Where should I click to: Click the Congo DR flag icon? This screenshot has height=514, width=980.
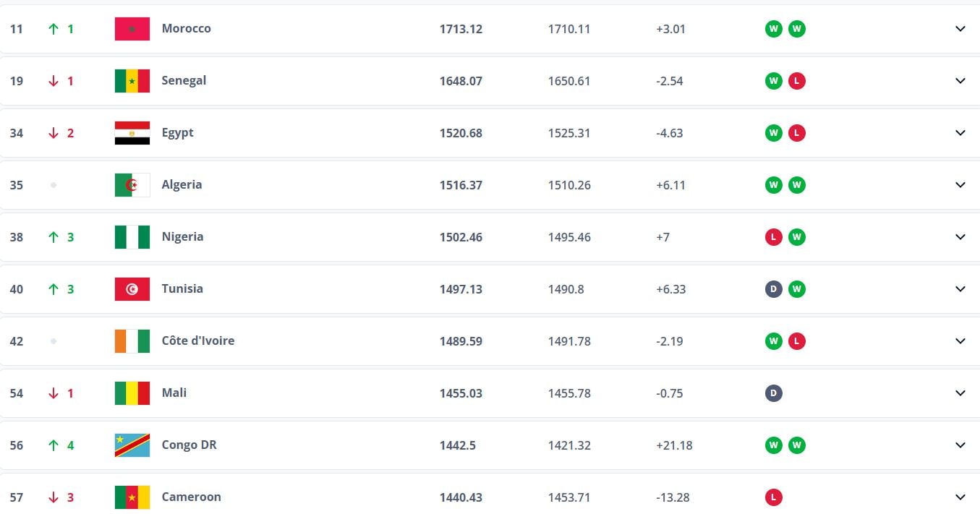132,445
